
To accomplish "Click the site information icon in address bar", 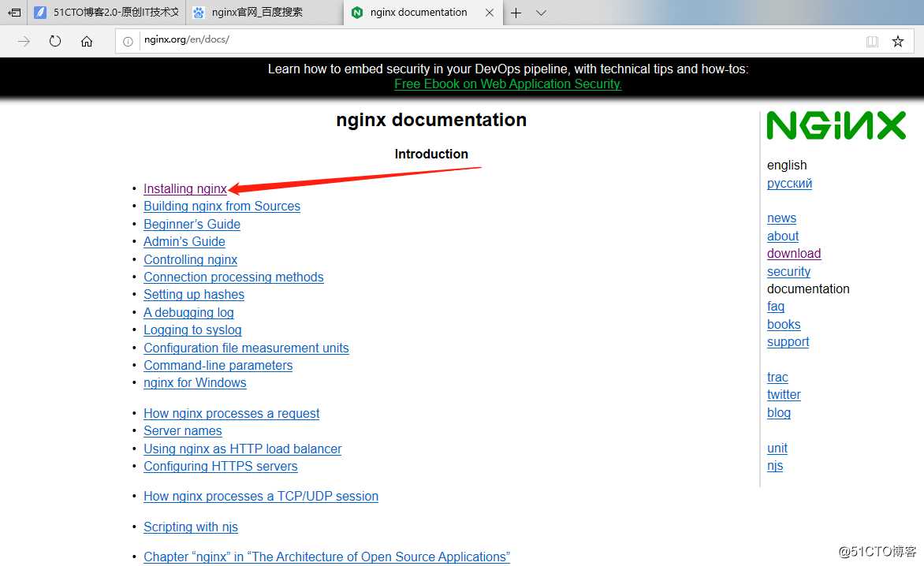I will pyautogui.click(x=127, y=41).
